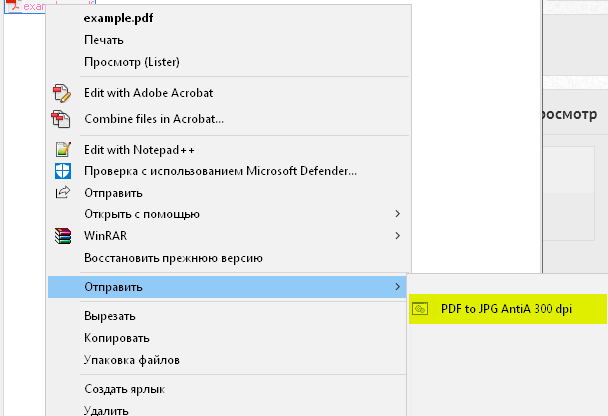Click the example.pdf file icon in list
Screen dimensions: 608x416
click(11, 6)
